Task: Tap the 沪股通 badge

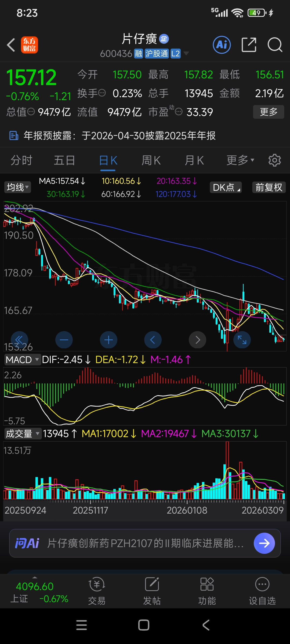Action: point(157,54)
